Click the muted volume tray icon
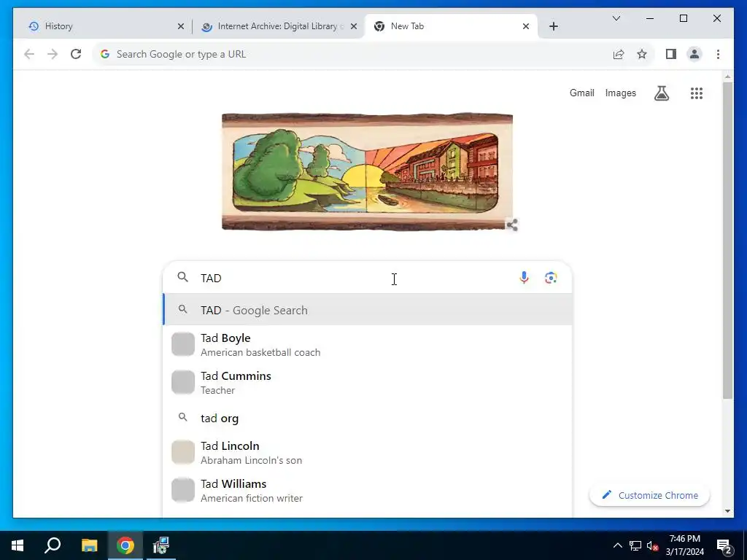 (652, 545)
